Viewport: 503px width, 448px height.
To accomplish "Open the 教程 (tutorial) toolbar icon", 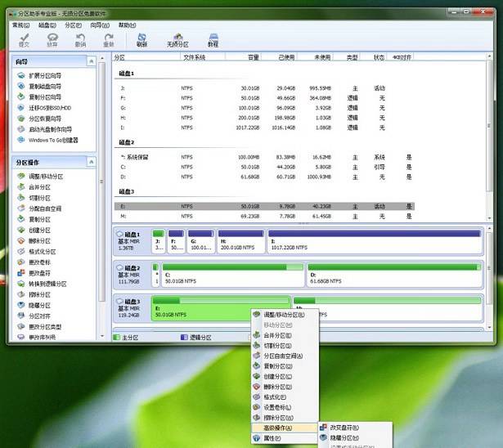I will pos(213,39).
